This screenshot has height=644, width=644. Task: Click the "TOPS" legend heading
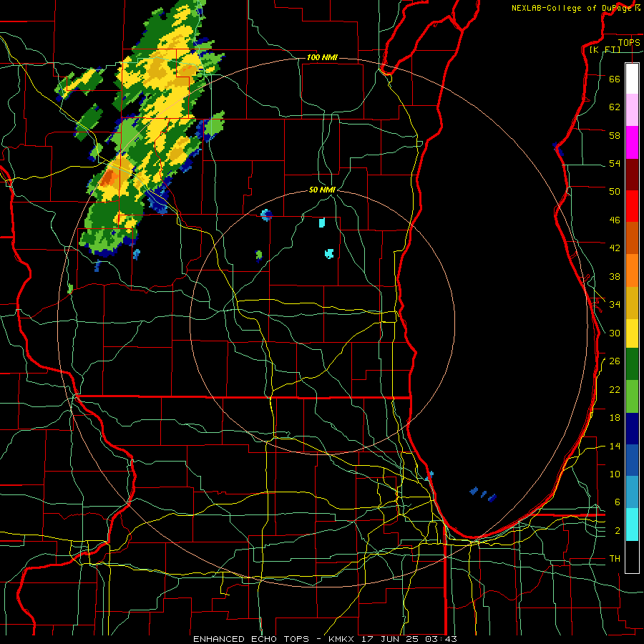(x=629, y=42)
